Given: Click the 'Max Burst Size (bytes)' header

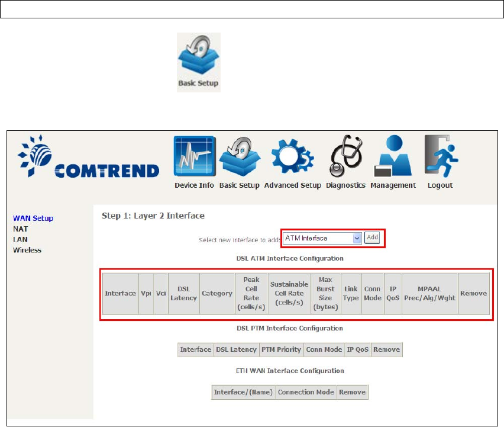Looking at the screenshot, I should (325, 294).
